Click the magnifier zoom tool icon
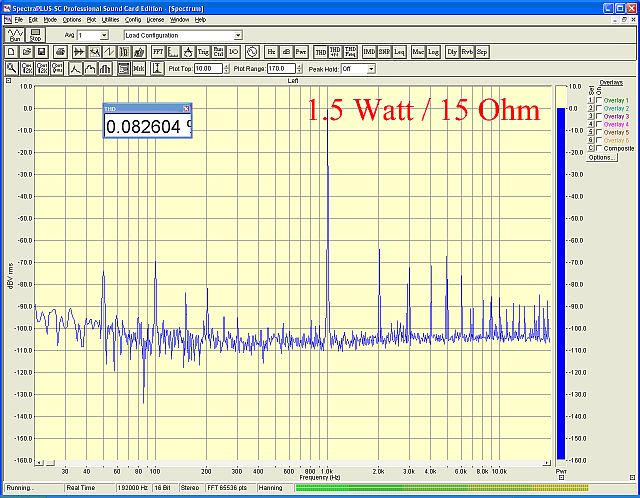The width and height of the screenshot is (640, 498). tap(11, 69)
